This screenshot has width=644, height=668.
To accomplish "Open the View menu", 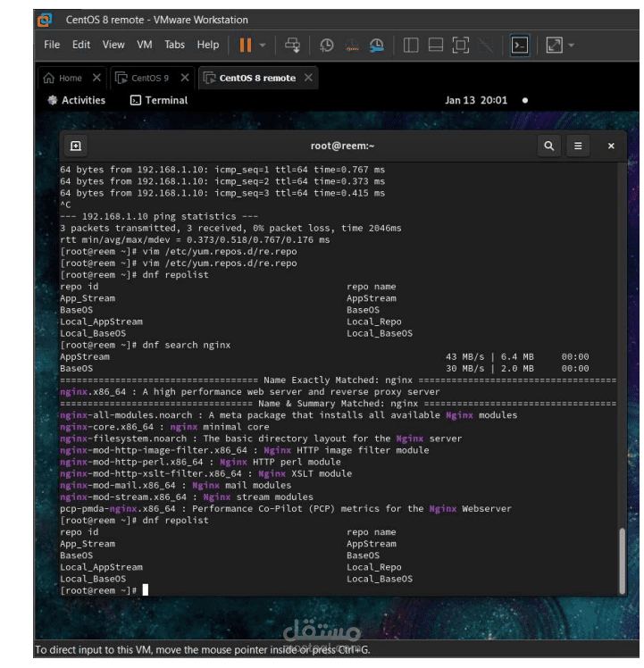I will point(113,45).
